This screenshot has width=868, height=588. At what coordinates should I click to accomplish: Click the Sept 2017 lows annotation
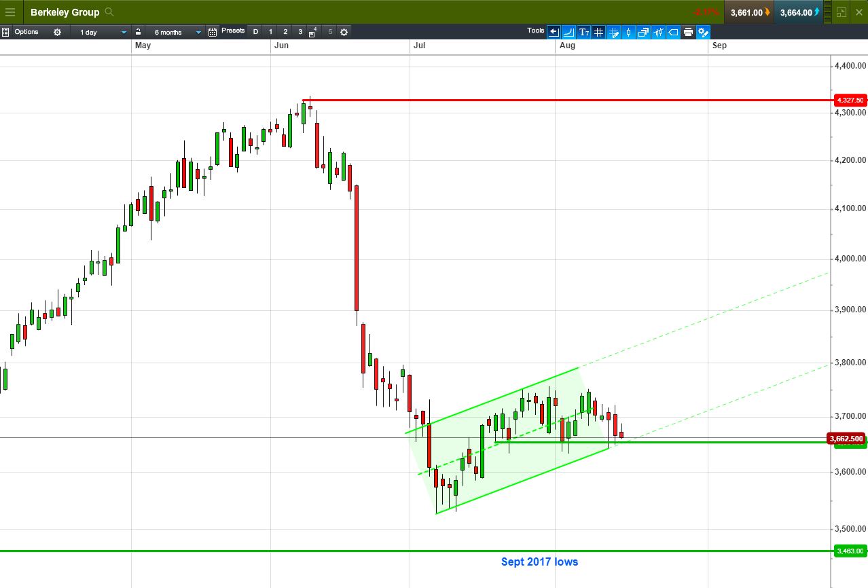coord(540,562)
